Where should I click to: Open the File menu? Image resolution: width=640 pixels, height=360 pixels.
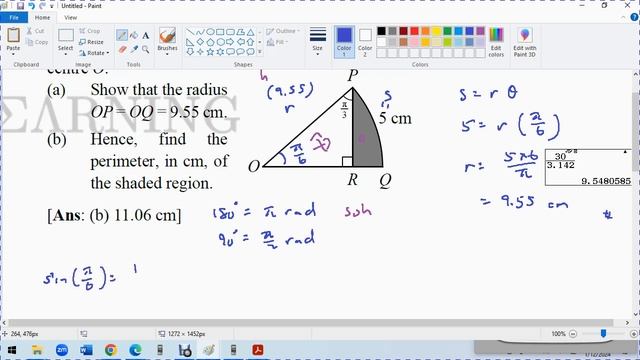[x=14, y=18]
